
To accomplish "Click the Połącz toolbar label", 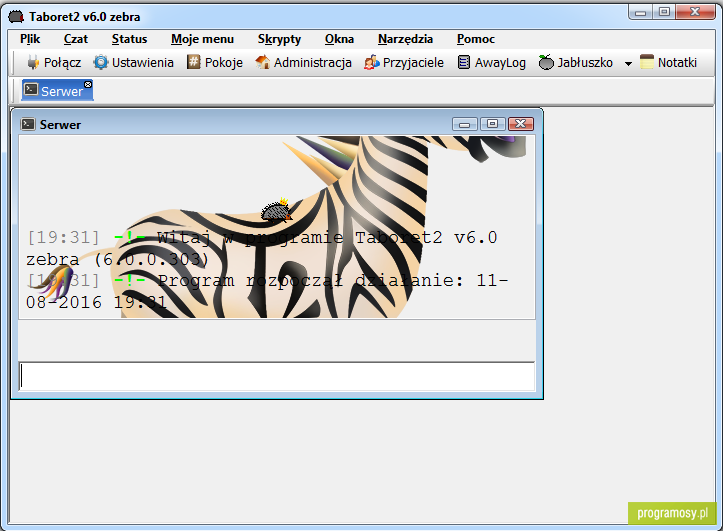I will click(62, 63).
